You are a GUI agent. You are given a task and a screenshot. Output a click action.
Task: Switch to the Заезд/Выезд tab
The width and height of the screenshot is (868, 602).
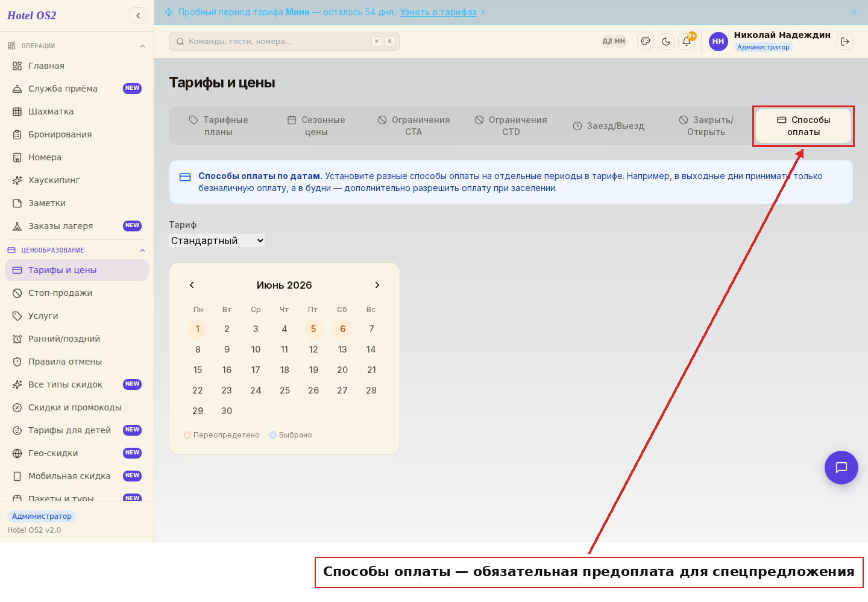[x=609, y=126]
